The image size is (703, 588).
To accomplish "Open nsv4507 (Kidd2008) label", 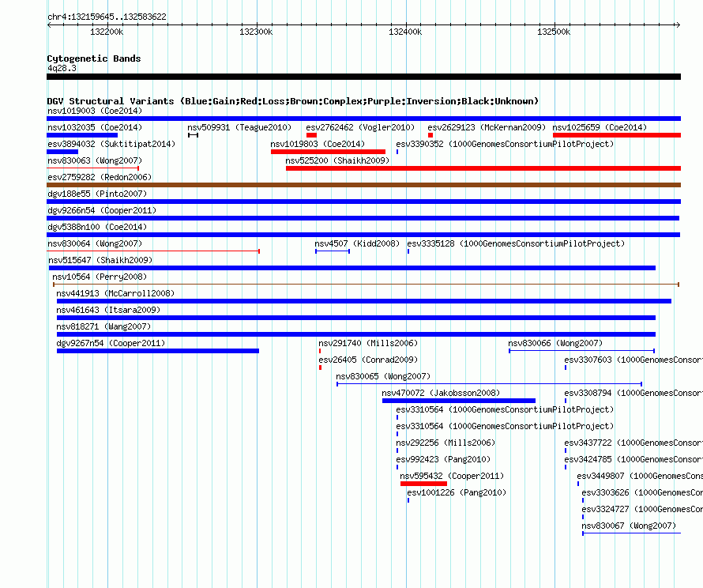I will click(357, 243).
